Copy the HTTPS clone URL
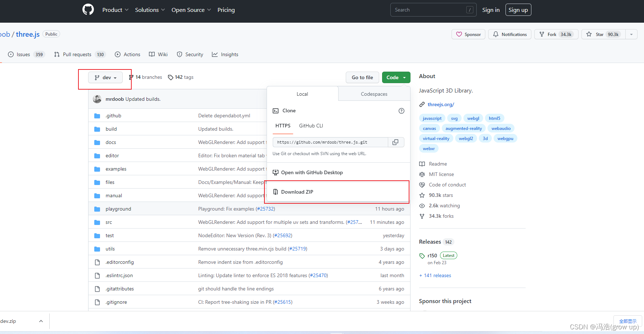 click(395, 142)
